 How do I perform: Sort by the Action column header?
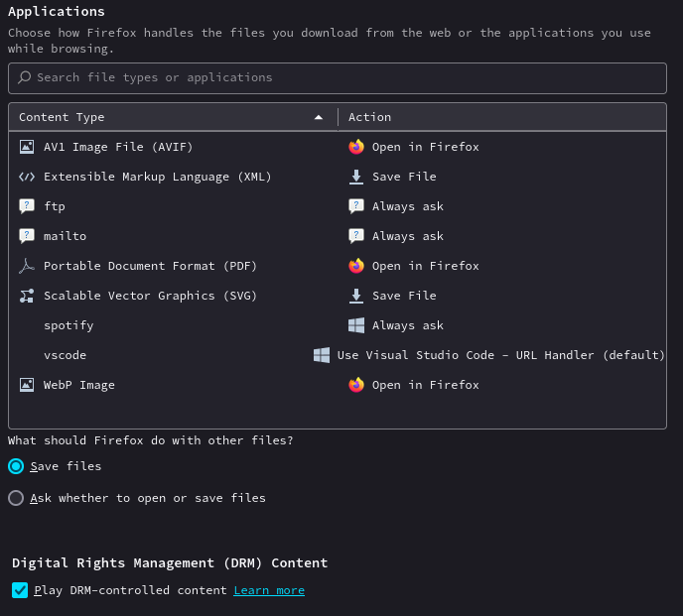[496, 117]
